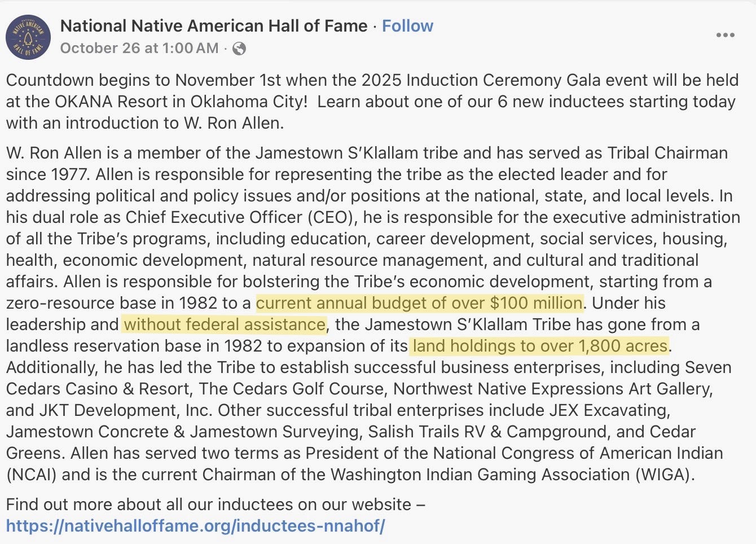The height and width of the screenshot is (544, 756).
Task: Open the post timestamp October 26 at 1:00 AM
Action: (139, 48)
